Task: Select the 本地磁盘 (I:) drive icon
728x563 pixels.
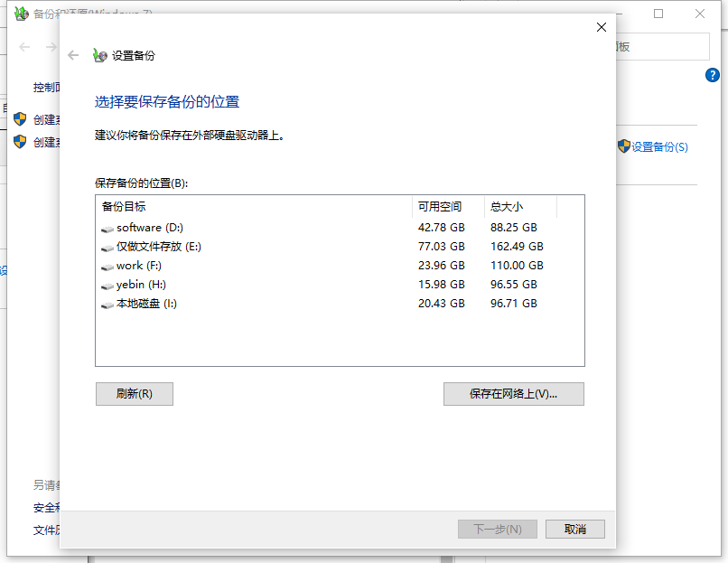Action: (108, 303)
